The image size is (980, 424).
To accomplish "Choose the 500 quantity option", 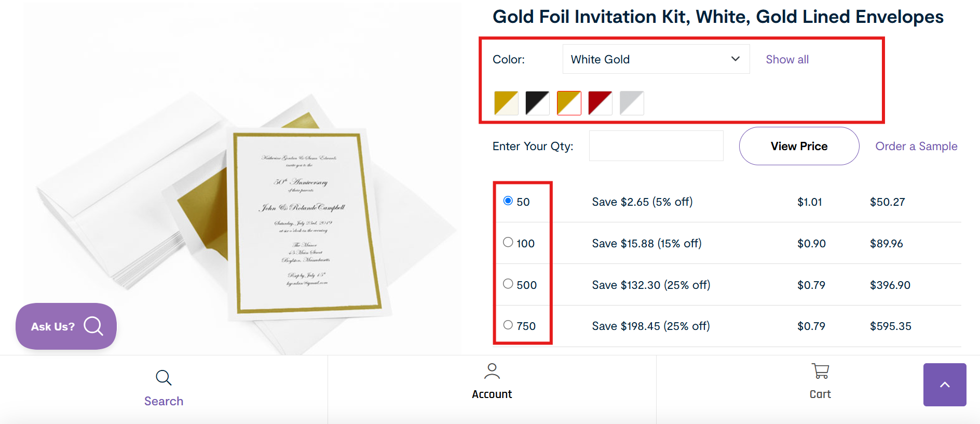I will (x=508, y=284).
